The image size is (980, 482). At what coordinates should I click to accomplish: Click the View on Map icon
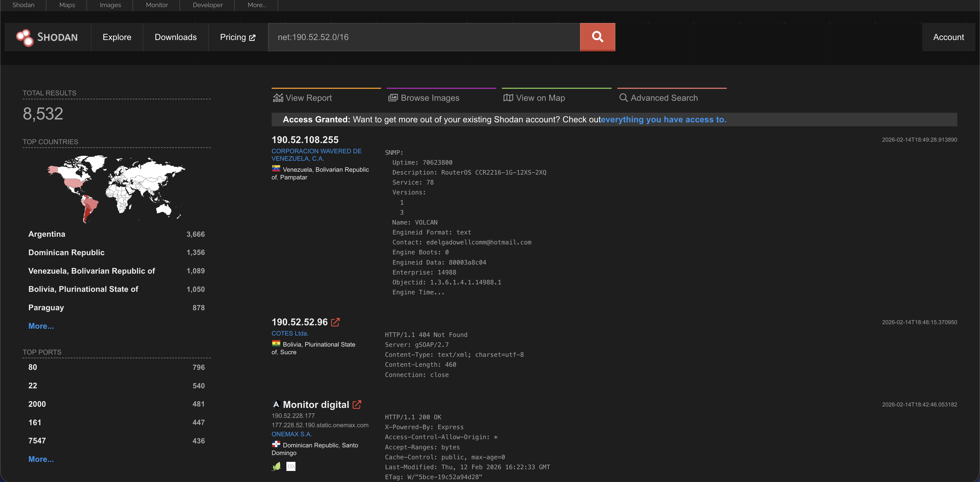pyautogui.click(x=508, y=98)
